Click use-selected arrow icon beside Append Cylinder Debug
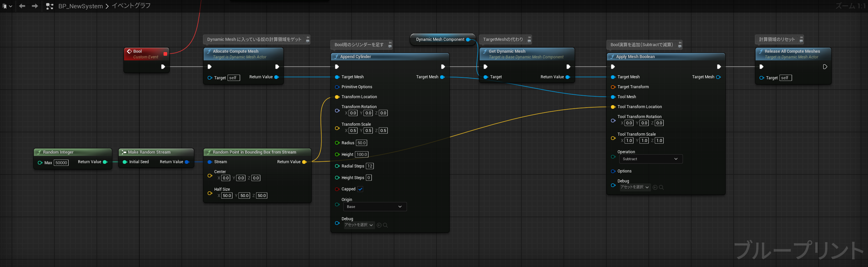The height and width of the screenshot is (267, 868). [379, 226]
